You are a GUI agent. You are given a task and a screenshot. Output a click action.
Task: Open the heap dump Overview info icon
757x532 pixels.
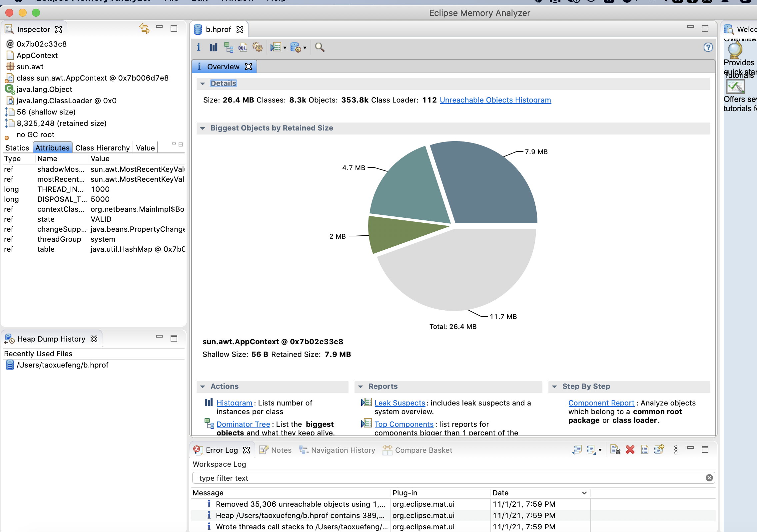199,47
